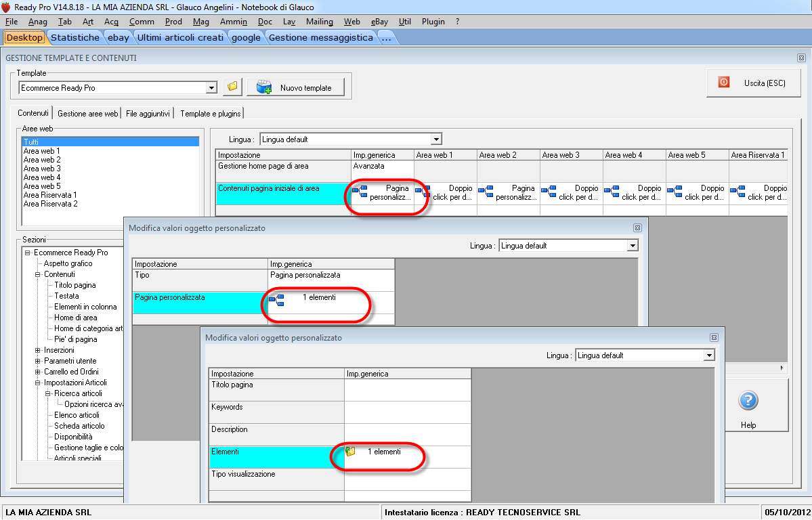Open Lingua dropdown in front dialog

coord(709,355)
